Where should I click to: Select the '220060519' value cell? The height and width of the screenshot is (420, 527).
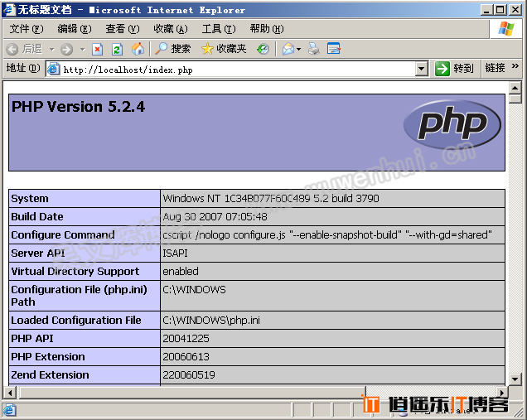tap(332, 375)
